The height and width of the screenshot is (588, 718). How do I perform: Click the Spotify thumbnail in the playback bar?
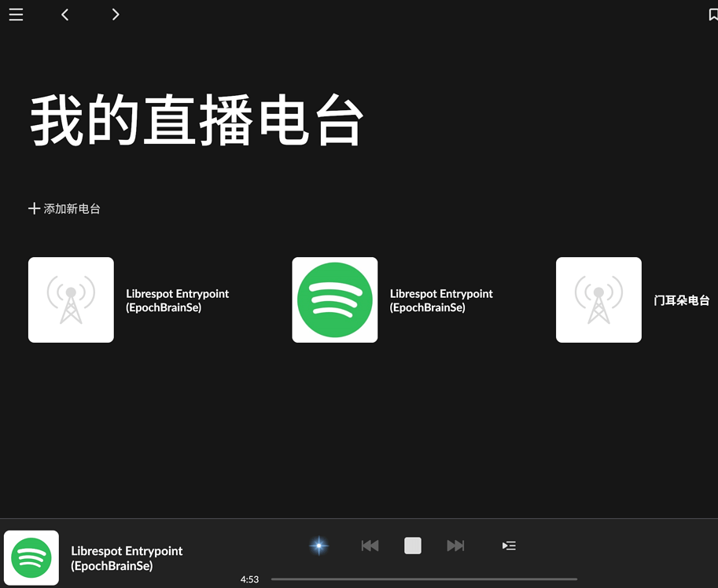click(x=32, y=557)
